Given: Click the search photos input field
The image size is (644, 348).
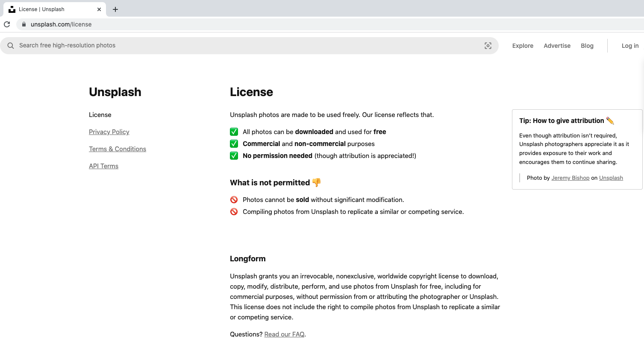Looking at the screenshot, I should click(x=171, y=45).
